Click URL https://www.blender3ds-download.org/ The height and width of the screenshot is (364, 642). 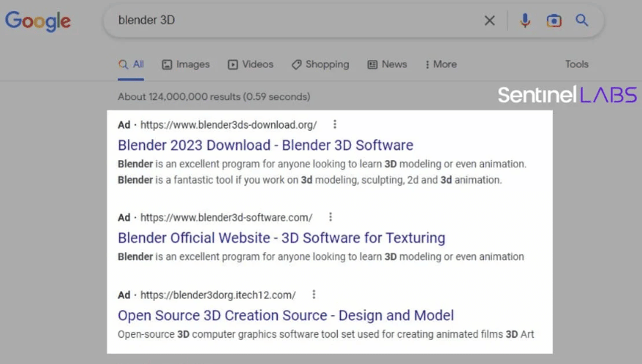(x=228, y=125)
